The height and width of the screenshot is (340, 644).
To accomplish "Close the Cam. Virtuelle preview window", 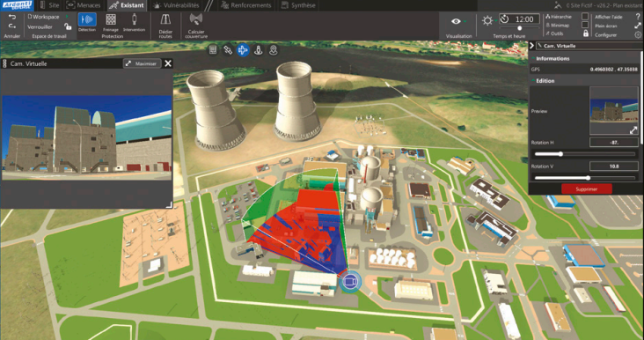I will coord(168,63).
